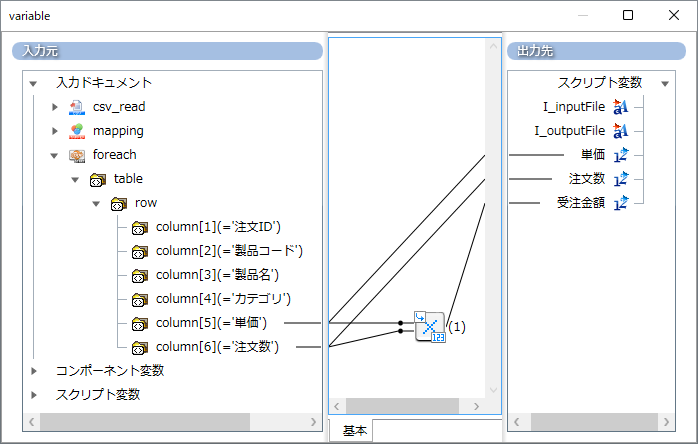The height and width of the screenshot is (444, 698).
Task: Select column[5](='単価') label
Action: (x=211, y=323)
